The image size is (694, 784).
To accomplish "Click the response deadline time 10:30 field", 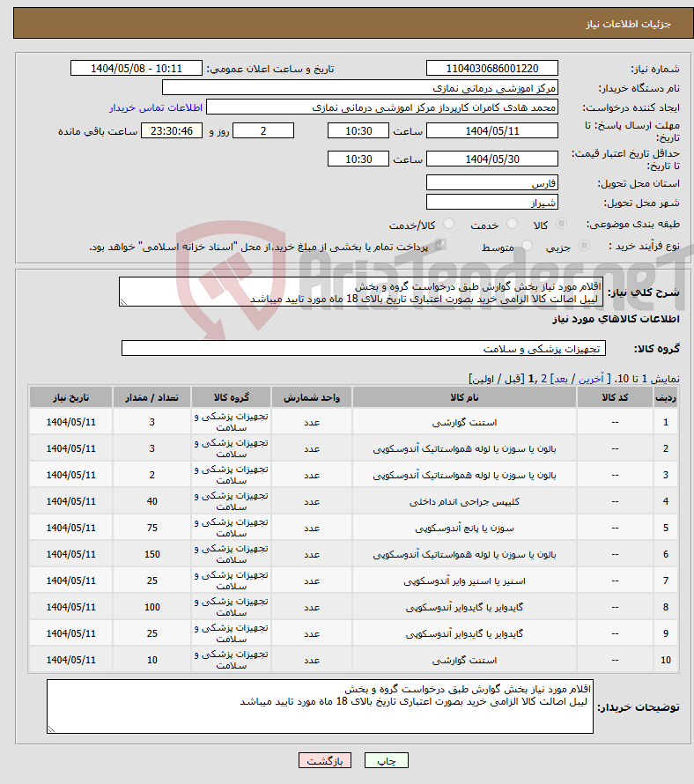I will tap(358, 131).
